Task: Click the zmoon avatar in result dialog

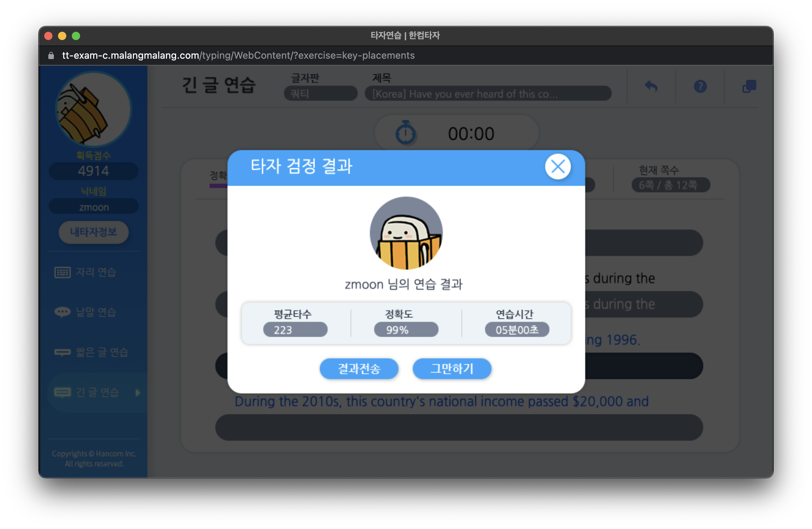Action: [x=406, y=233]
